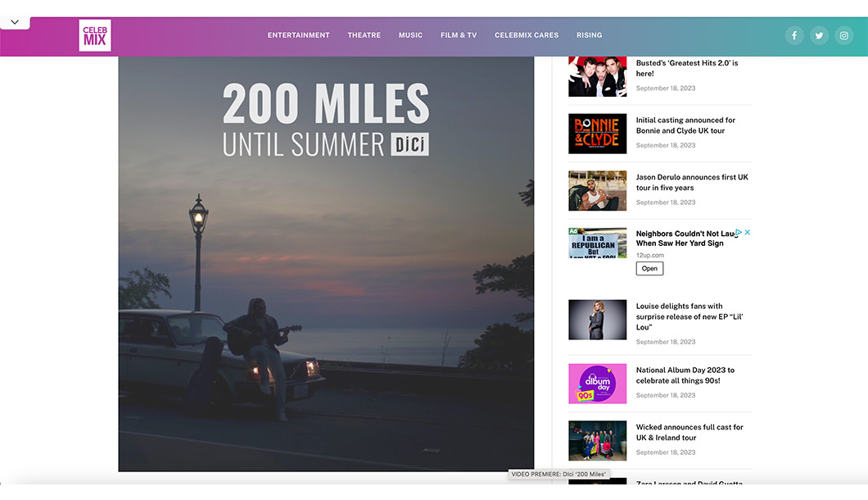Open the Entertainment menu
868x500 pixels.
point(298,35)
